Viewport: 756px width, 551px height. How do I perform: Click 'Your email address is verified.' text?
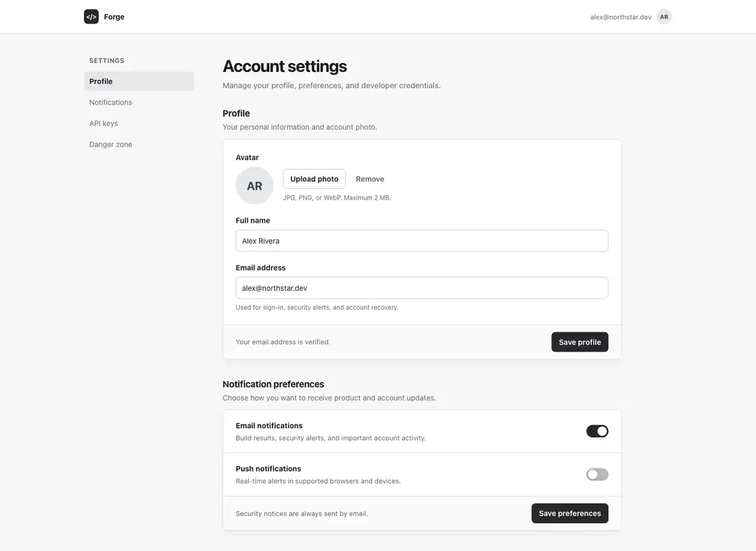283,342
